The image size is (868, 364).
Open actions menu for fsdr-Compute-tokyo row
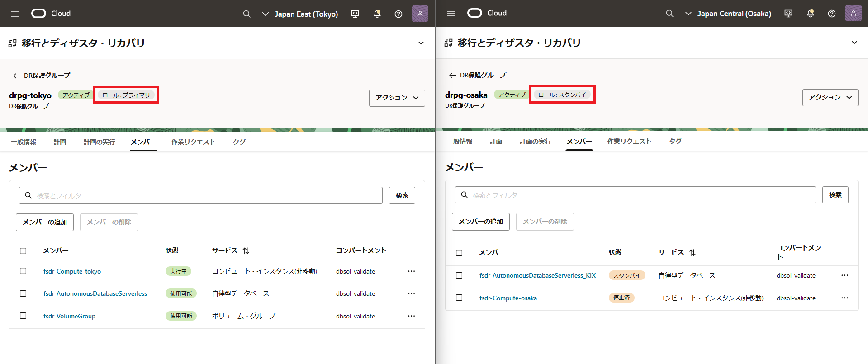411,271
